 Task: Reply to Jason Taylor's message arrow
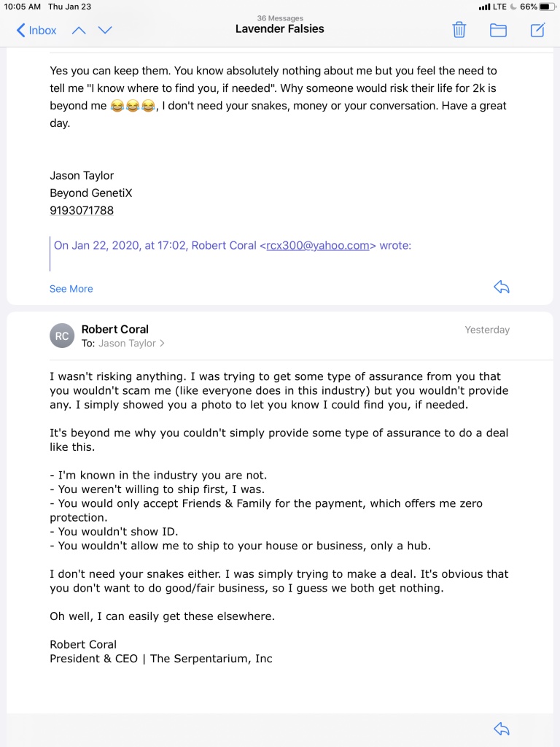click(502, 287)
